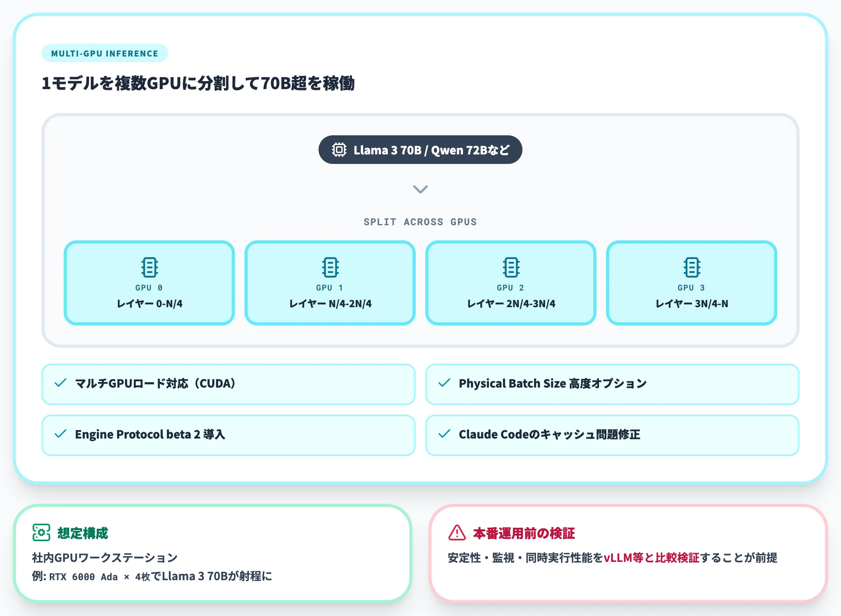This screenshot has width=841, height=616.
Task: Click the down chevron below the model pill
Action: tap(420, 189)
